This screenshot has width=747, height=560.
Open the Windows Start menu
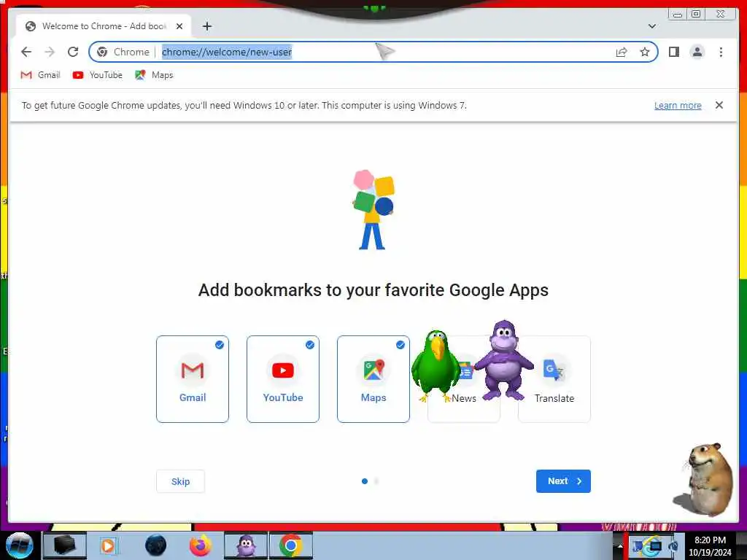[x=19, y=545]
